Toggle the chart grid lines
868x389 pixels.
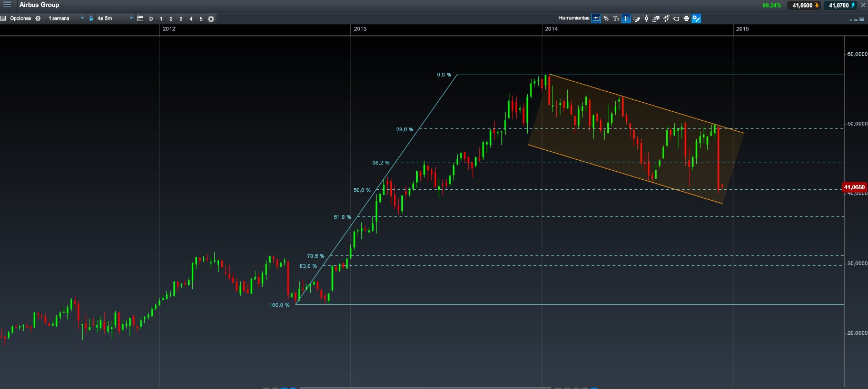[x=626, y=18]
